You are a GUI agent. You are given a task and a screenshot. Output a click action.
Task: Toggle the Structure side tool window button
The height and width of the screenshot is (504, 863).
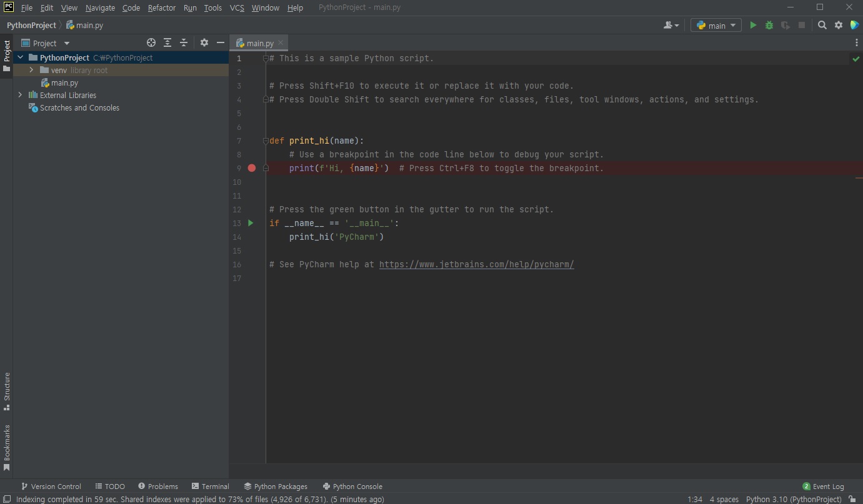[7, 392]
